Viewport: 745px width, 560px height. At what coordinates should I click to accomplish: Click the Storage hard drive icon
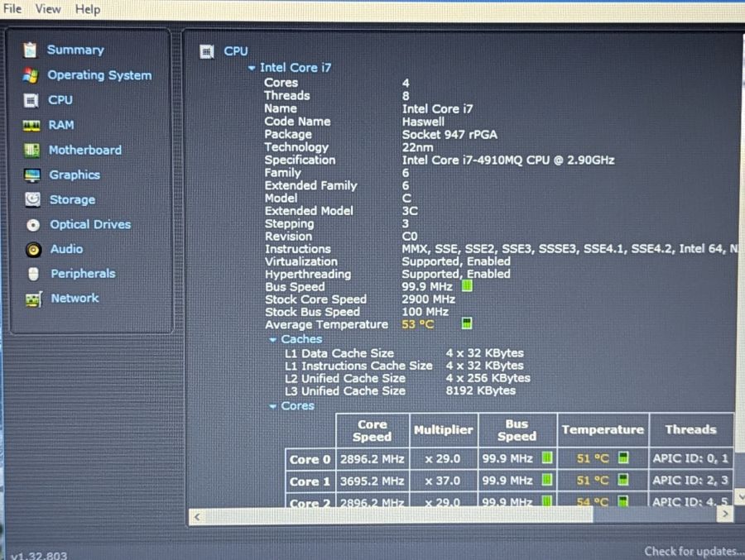(33, 199)
